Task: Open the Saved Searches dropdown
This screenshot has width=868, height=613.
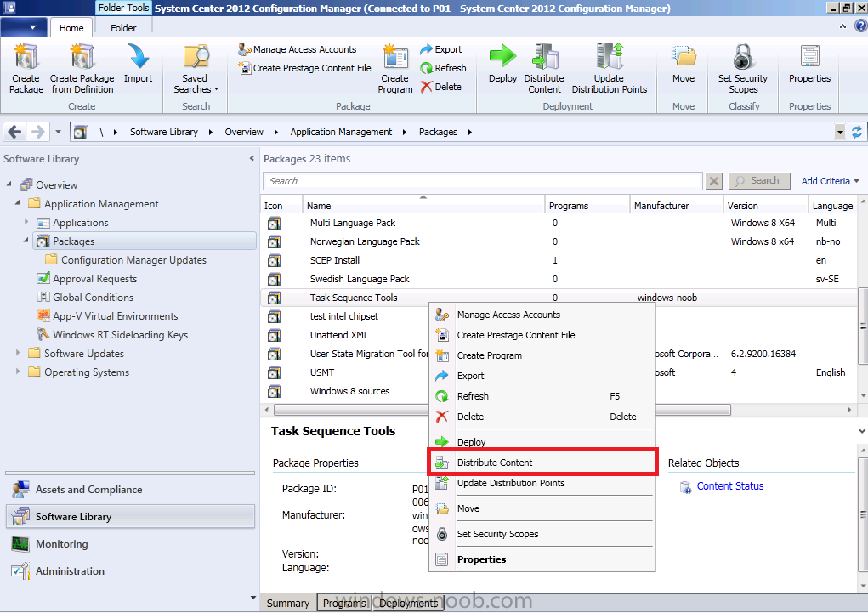Action: (x=196, y=69)
